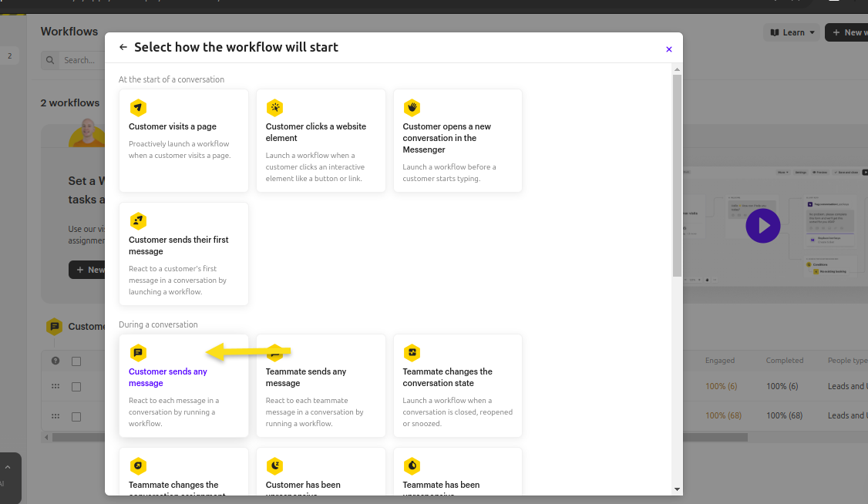Screen dimensions: 868x504
Task: Click the Customer clicks a website element icon
Action: pyautogui.click(x=274, y=107)
